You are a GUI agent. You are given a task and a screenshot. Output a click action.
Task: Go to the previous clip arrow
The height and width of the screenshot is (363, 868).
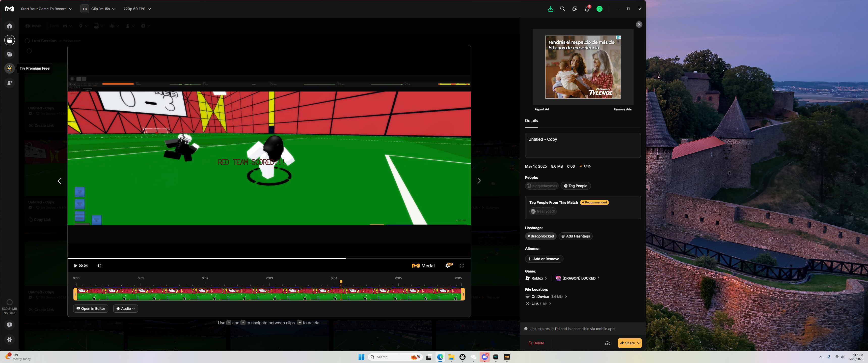59,181
